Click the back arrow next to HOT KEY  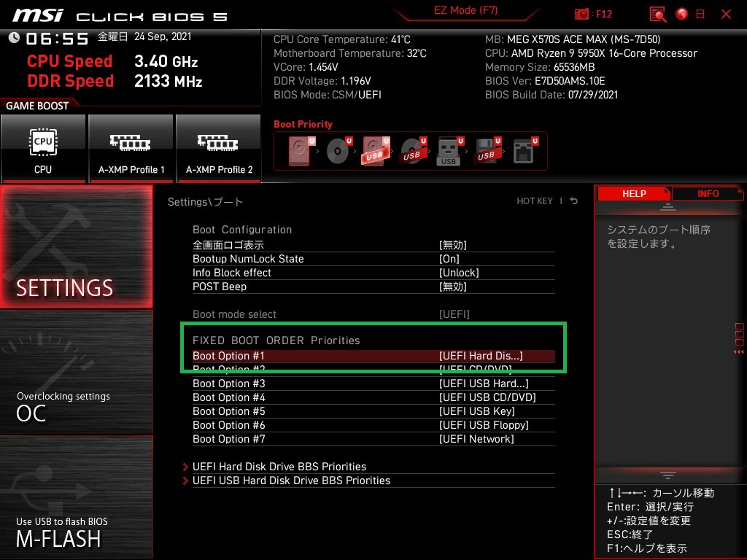574,201
